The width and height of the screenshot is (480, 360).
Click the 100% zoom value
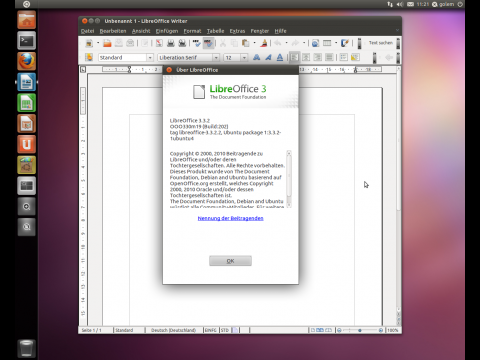point(393,330)
